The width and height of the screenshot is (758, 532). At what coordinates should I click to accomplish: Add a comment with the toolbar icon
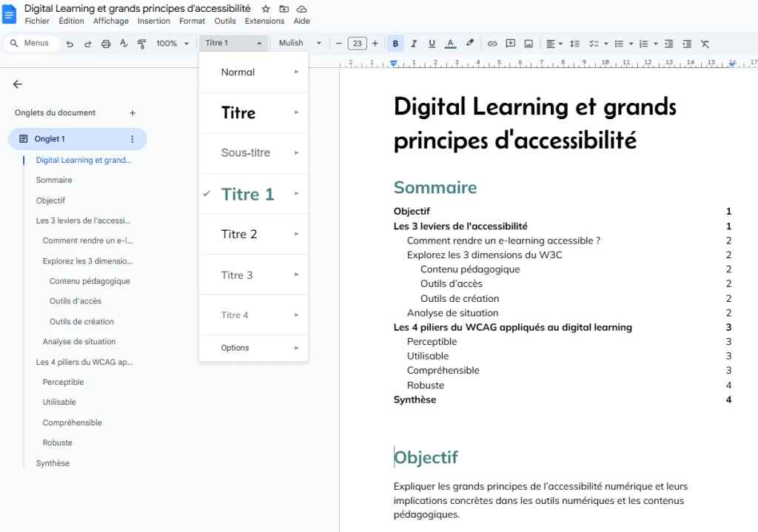tap(510, 43)
